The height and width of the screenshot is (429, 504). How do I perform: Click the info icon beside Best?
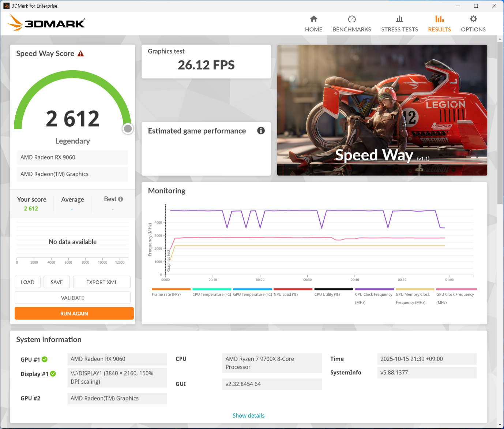121,199
